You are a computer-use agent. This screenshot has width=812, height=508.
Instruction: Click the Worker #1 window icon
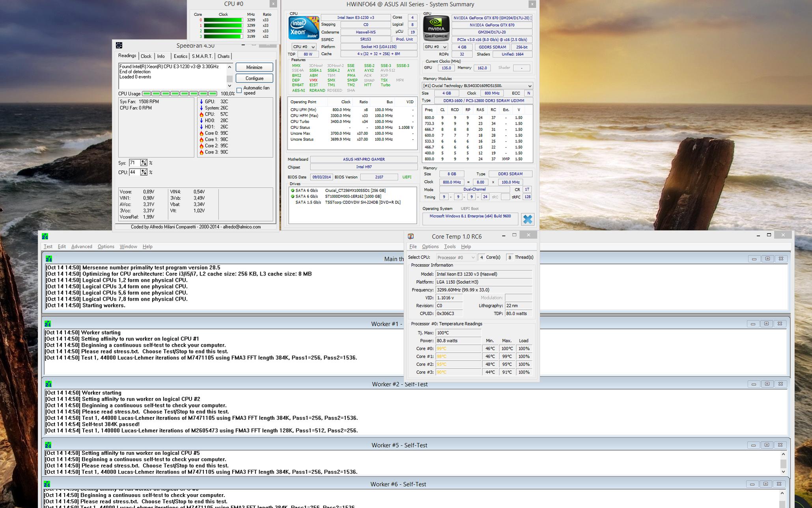(48, 324)
